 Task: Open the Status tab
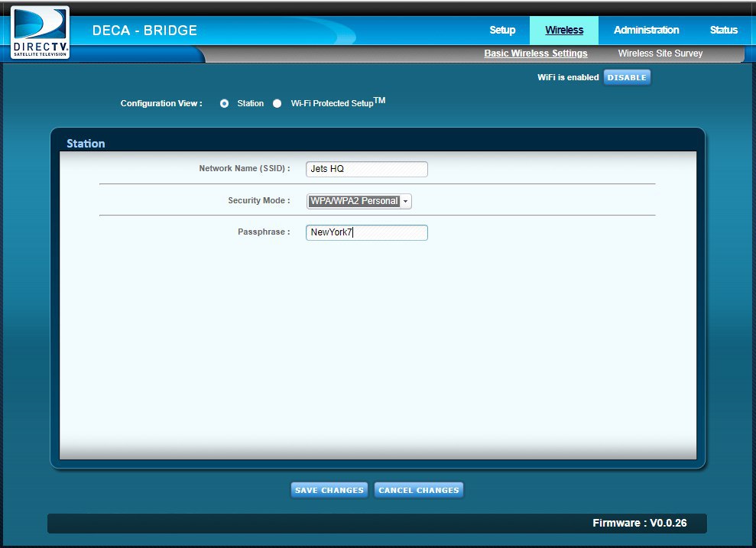pyautogui.click(x=724, y=30)
